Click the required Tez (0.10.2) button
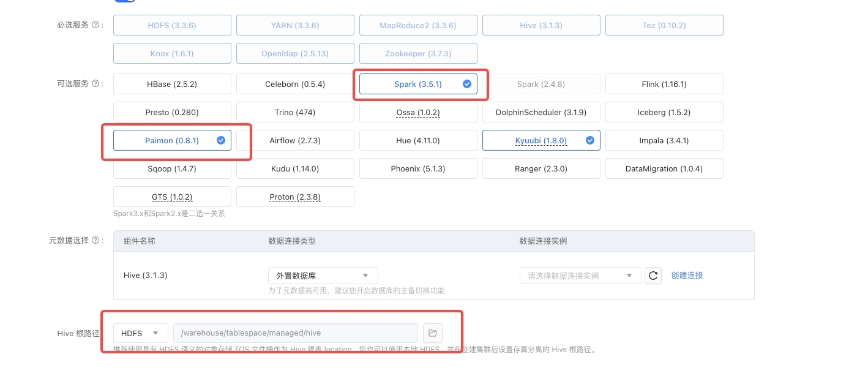This screenshot has height=376, width=868. pos(664,25)
